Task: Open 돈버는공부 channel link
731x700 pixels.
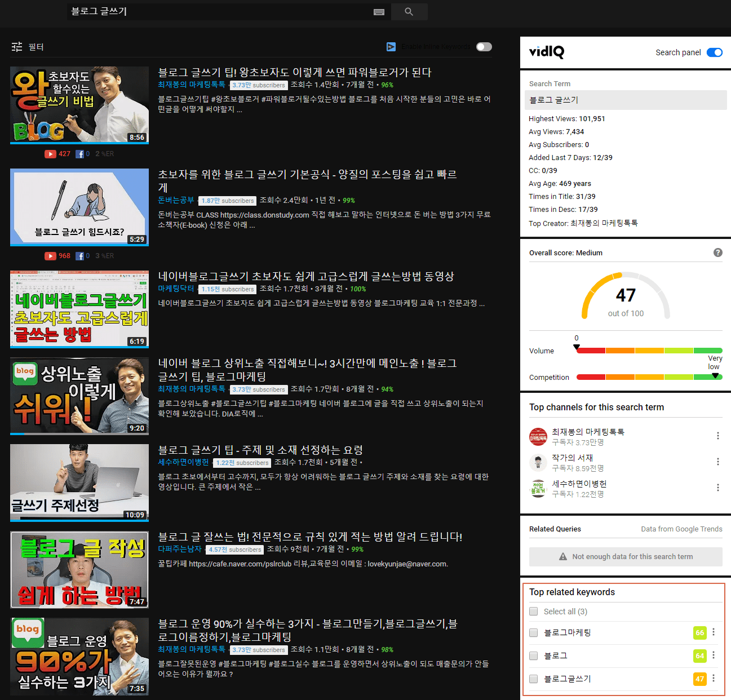Action: 176,200
